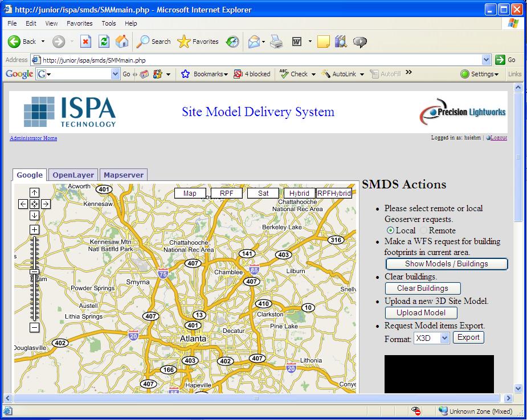Click the Go button beside address bar
527x420 pixels.
[x=506, y=60]
